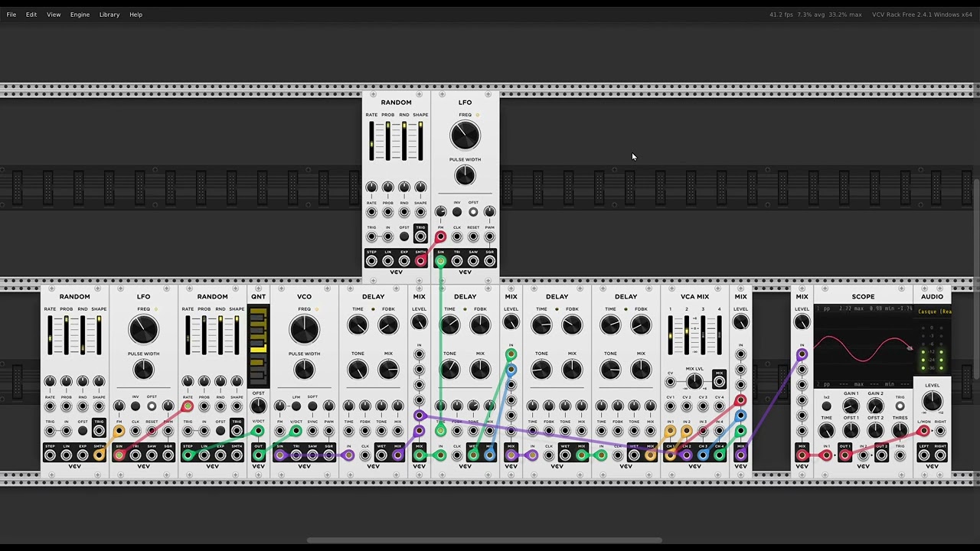Image resolution: width=980 pixels, height=551 pixels.
Task: Toggle the OFST button on the upper-row RANDOM module
Action: [404, 236]
